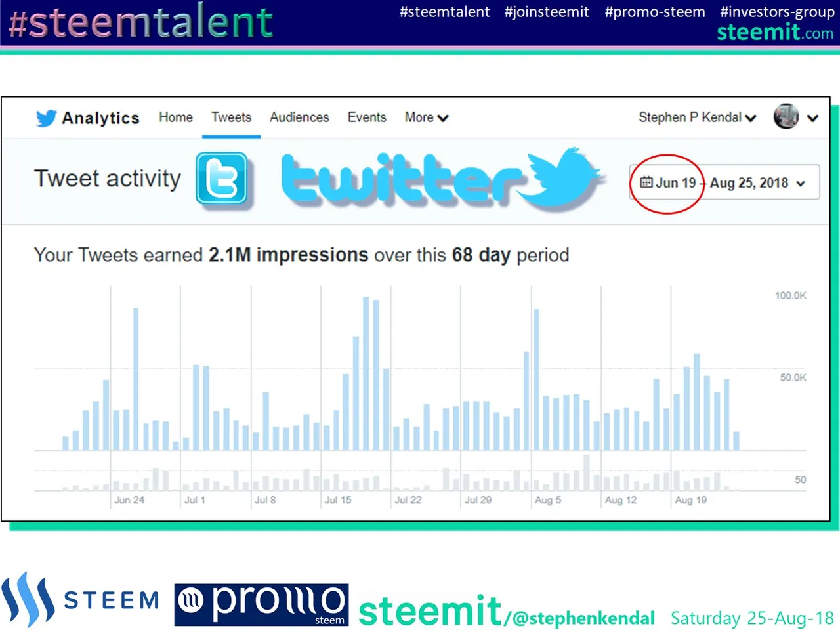Click the '2.1M impressions' text
Image resolution: width=840 pixels, height=630 pixels.
coord(289,255)
